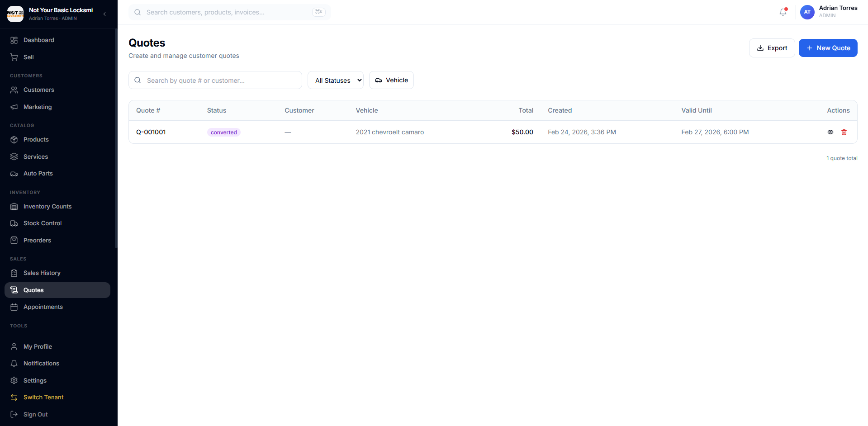Delete quote Q-001001 with trash icon
Viewport: 868px width, 426px height.
(x=844, y=132)
